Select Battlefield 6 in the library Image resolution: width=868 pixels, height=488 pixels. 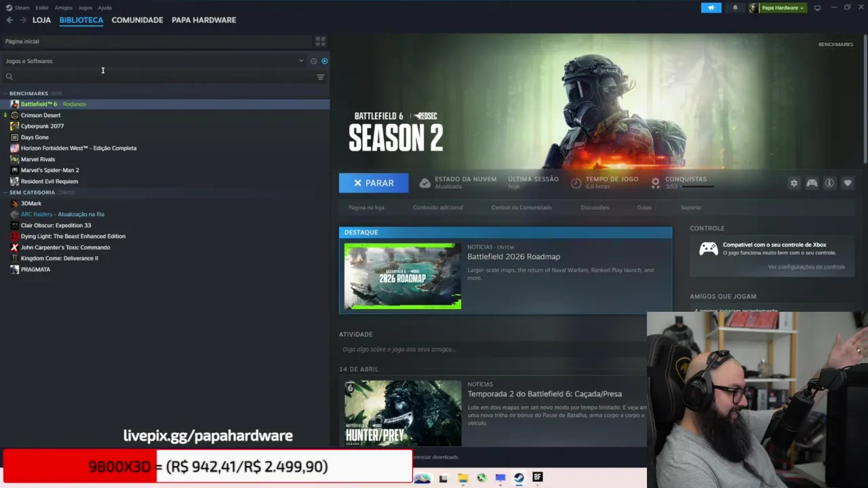tap(165, 104)
